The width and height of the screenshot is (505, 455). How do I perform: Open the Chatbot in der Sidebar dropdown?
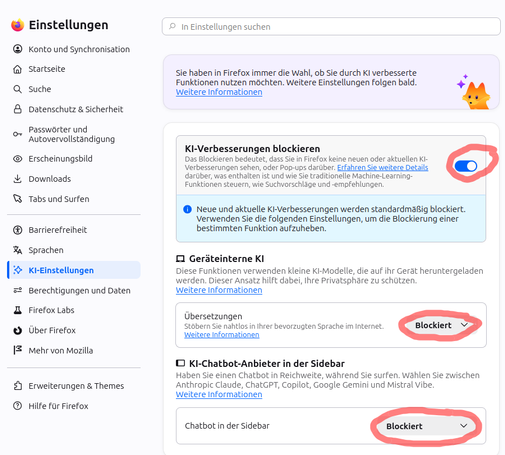coord(426,426)
